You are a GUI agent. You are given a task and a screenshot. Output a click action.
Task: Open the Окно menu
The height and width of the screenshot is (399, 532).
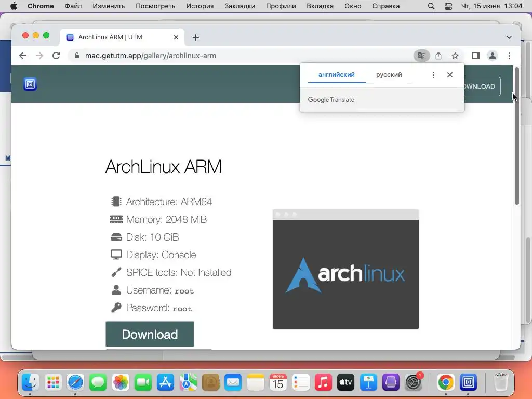[353, 6]
